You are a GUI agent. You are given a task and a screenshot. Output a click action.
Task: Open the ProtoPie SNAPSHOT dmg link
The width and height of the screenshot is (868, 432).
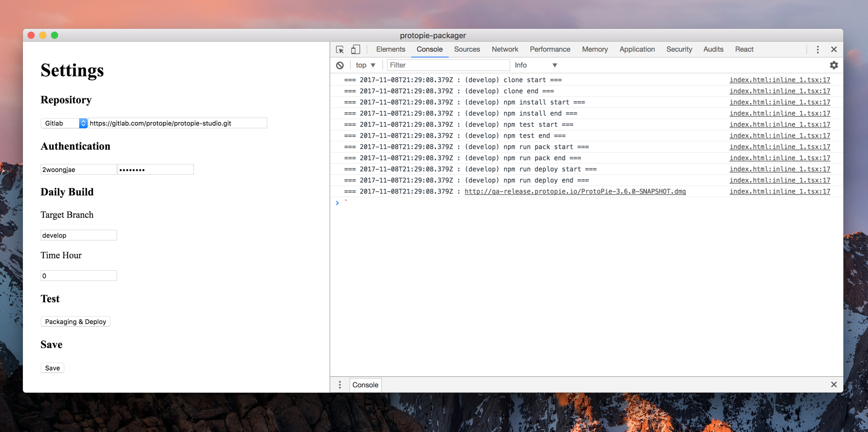click(x=575, y=191)
